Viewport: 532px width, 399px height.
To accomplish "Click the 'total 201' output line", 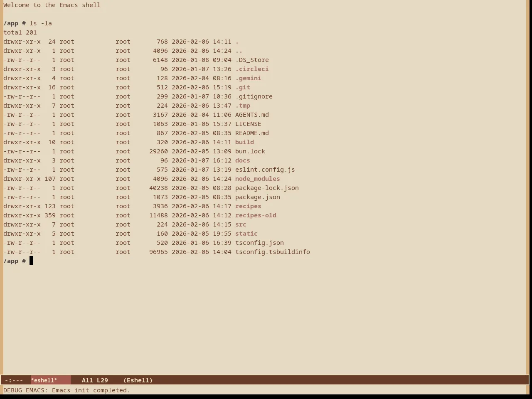I will tap(20, 32).
